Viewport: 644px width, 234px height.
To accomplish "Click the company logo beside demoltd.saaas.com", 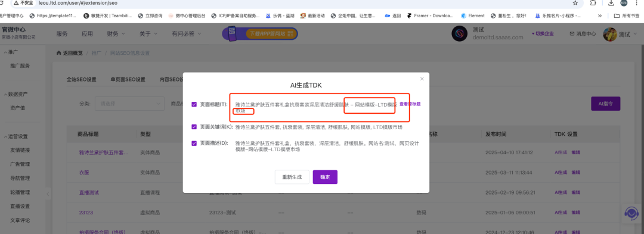I will (x=460, y=33).
